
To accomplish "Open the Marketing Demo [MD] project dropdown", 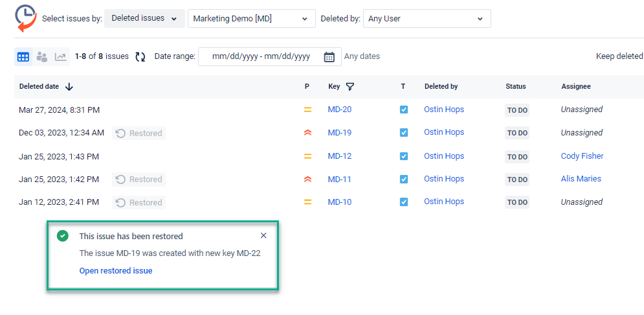I will tap(251, 19).
